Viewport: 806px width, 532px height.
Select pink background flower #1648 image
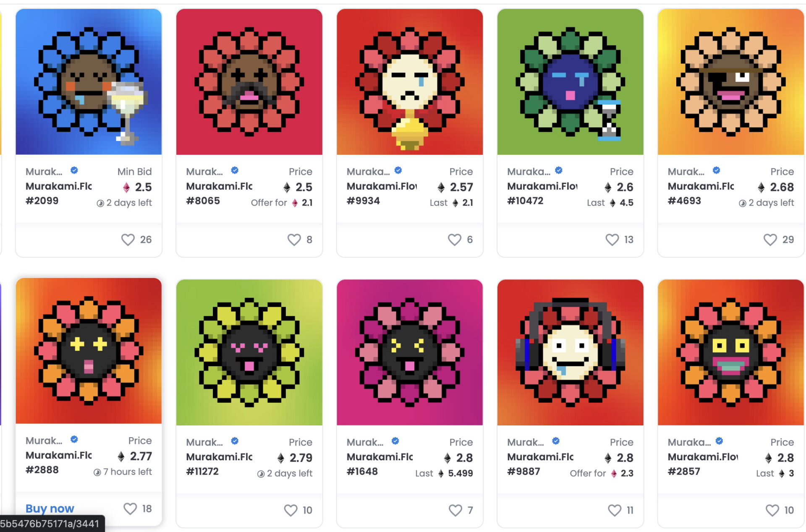tap(410, 352)
